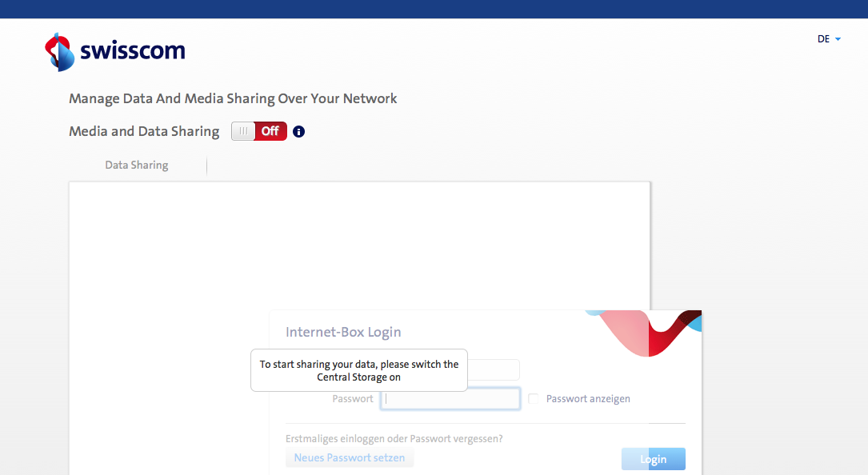Viewport: 868px width, 475px height.
Task: Toggle Media and Data Sharing on
Action: 258,131
